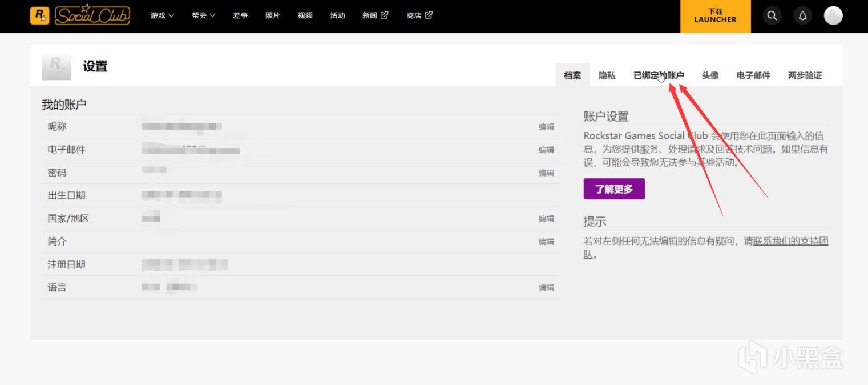Open the 照片 menu item
This screenshot has height=385, width=868.
tap(273, 15)
